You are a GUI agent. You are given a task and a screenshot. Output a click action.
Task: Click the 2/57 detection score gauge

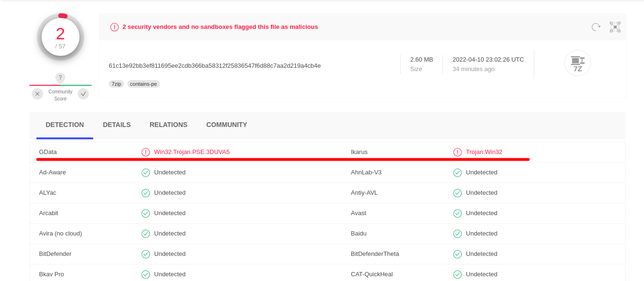click(60, 36)
